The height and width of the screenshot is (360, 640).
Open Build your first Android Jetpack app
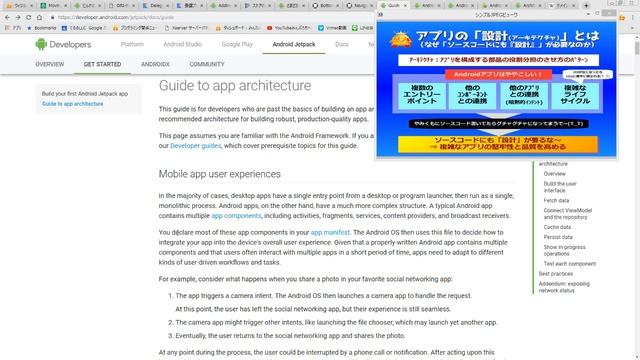coord(85,93)
